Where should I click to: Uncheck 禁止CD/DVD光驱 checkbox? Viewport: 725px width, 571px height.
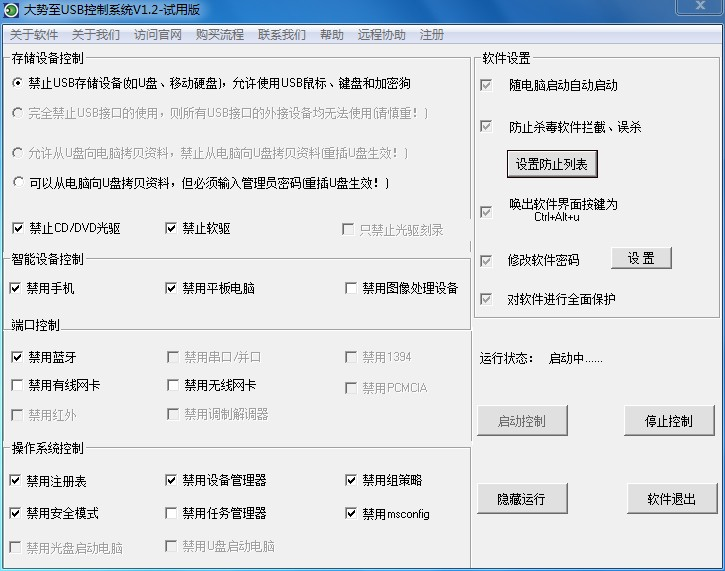[18, 228]
